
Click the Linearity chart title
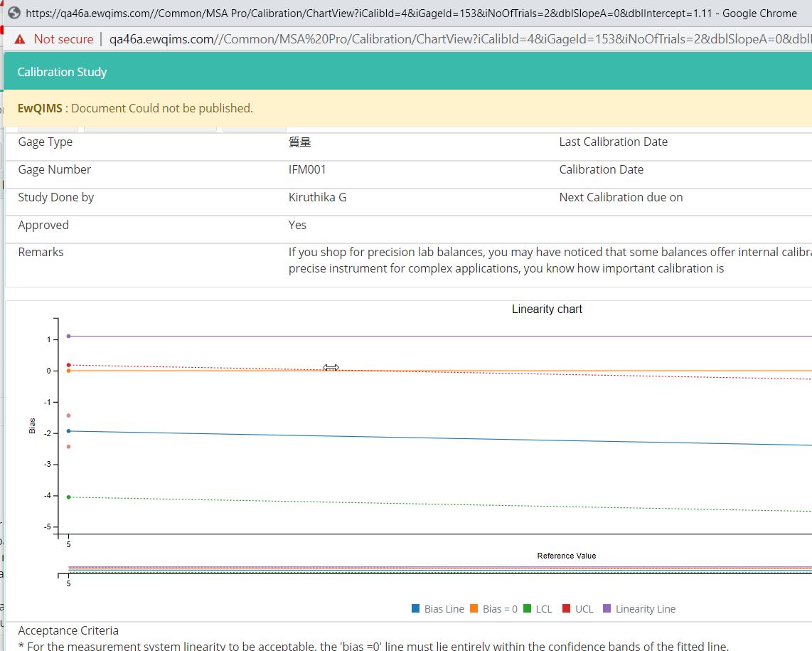(547, 309)
